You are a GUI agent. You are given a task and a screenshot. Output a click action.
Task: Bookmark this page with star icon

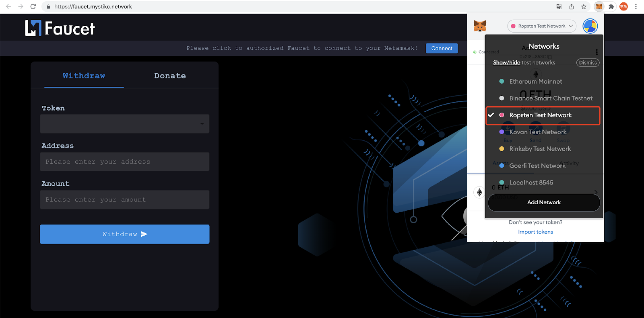[584, 6]
